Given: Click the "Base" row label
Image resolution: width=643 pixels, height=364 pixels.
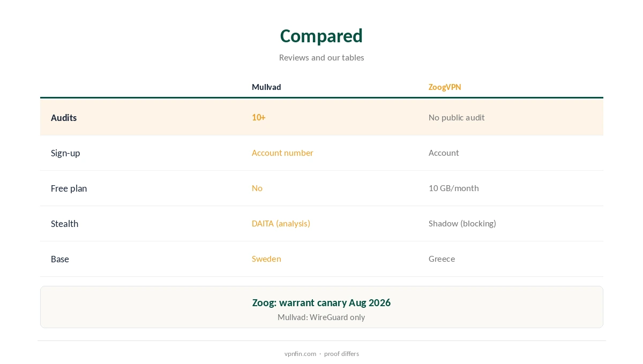Looking at the screenshot, I should click(x=60, y=259).
